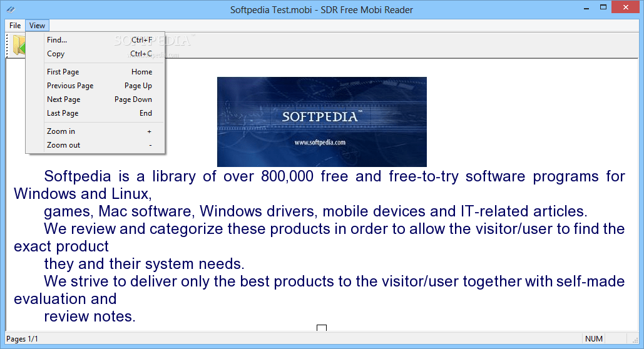The height and width of the screenshot is (349, 644).
Task: Click the line 'they and their system needs.'
Action: tap(144, 264)
